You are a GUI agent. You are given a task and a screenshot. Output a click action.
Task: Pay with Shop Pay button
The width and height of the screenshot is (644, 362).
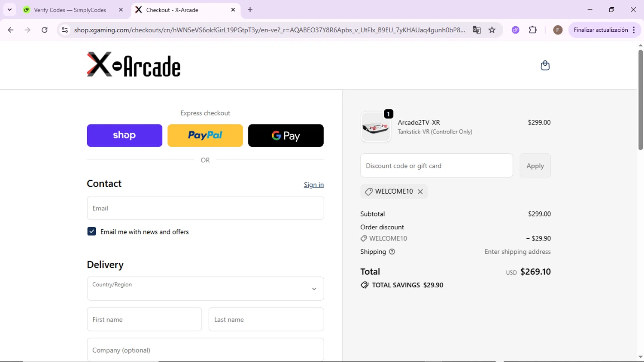point(125,135)
